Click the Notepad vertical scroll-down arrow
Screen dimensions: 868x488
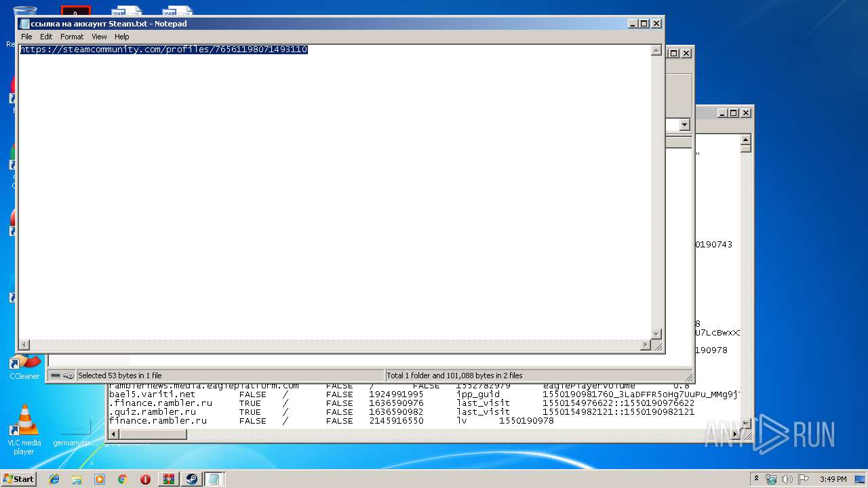(x=656, y=333)
